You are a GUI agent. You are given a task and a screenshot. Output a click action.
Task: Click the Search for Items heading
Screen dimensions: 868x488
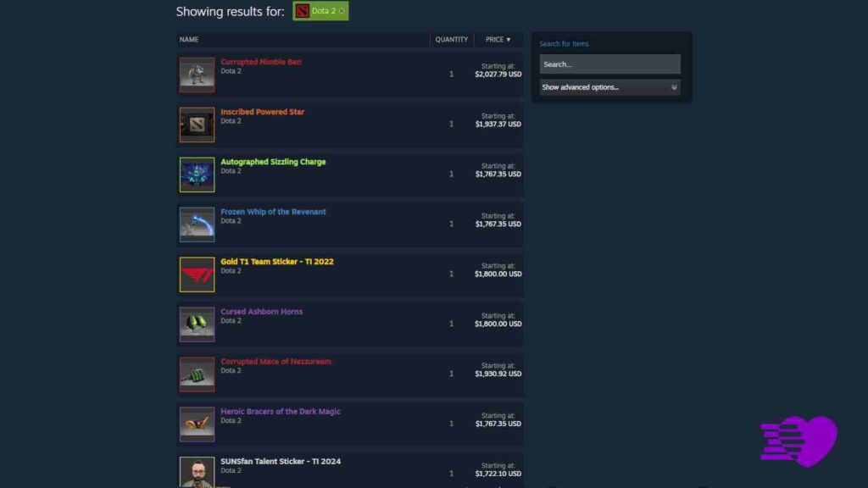point(565,43)
